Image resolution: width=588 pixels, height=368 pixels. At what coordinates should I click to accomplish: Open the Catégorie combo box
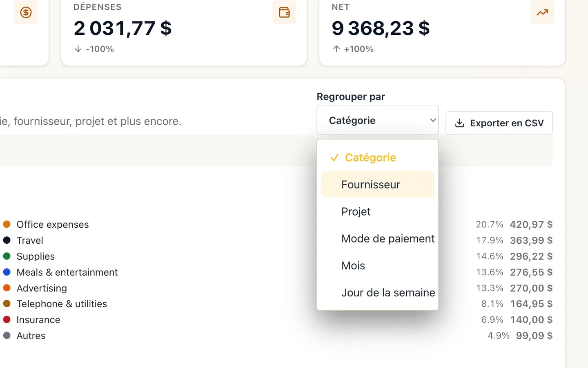[378, 120]
